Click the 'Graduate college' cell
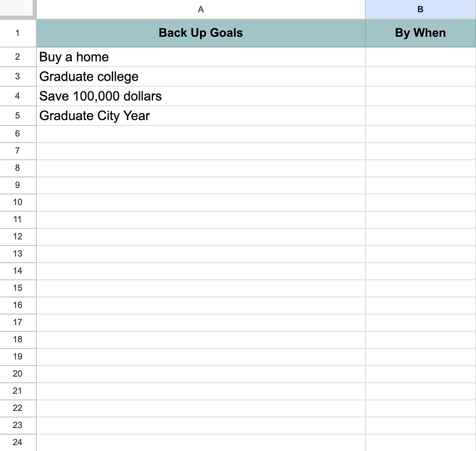The width and height of the screenshot is (476, 451). (201, 76)
